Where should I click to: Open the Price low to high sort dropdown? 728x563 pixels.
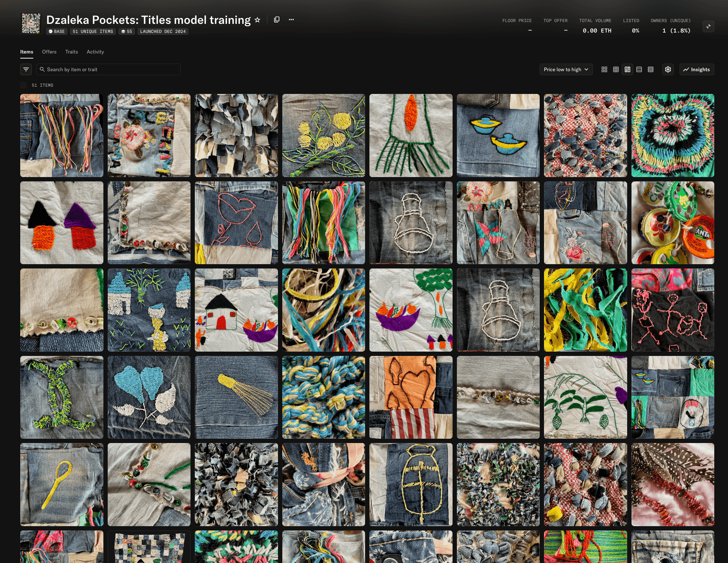(x=566, y=69)
